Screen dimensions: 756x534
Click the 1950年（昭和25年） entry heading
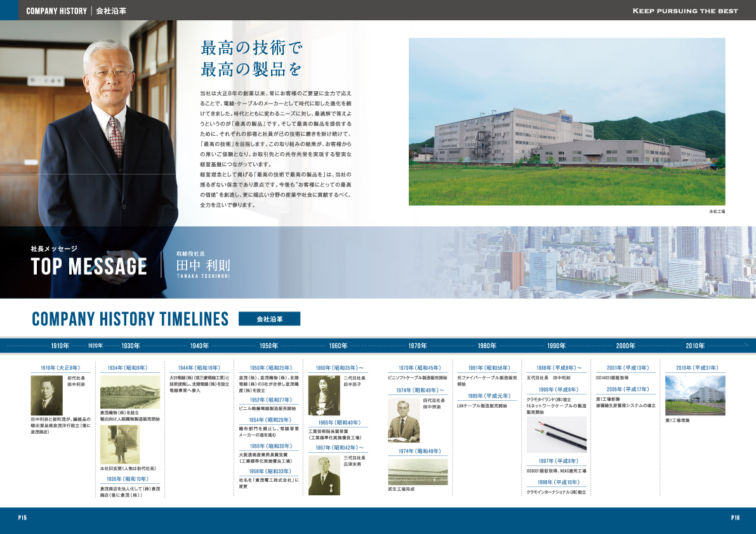[270, 368]
